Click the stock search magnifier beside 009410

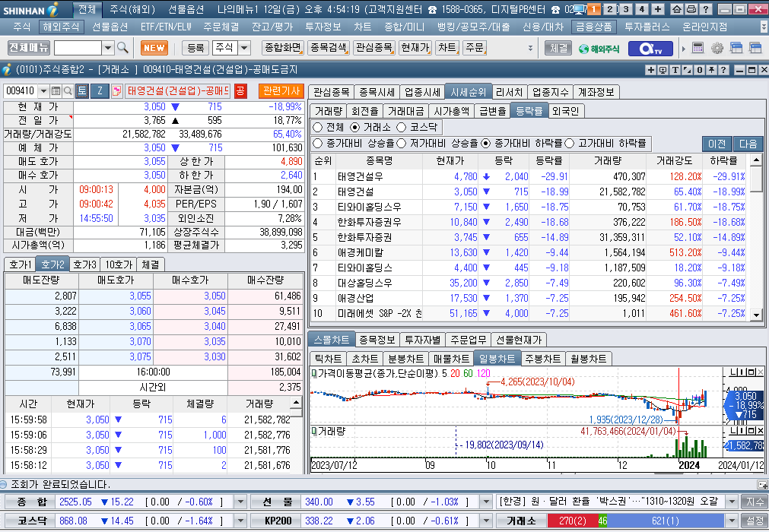(68, 90)
